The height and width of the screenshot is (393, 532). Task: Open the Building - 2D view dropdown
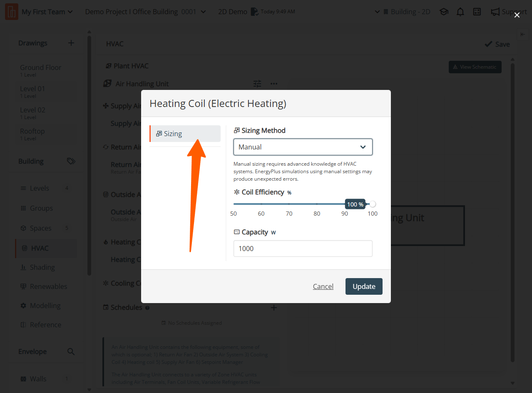[403, 12]
